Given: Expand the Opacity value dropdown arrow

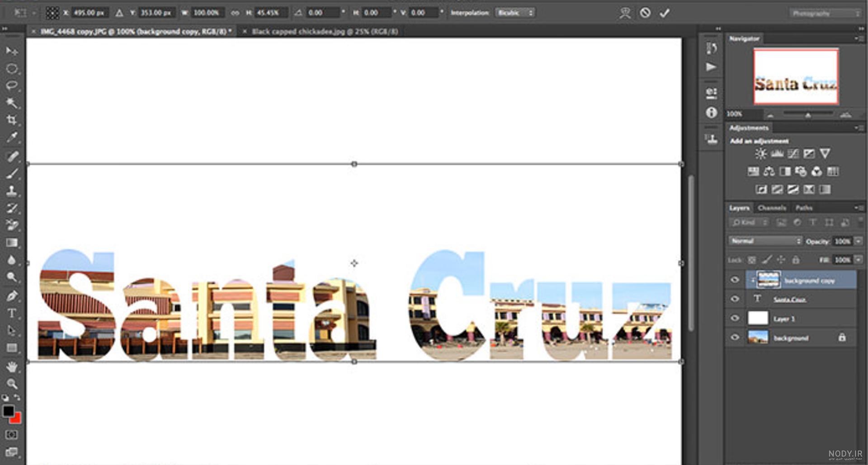Looking at the screenshot, I should [x=858, y=241].
